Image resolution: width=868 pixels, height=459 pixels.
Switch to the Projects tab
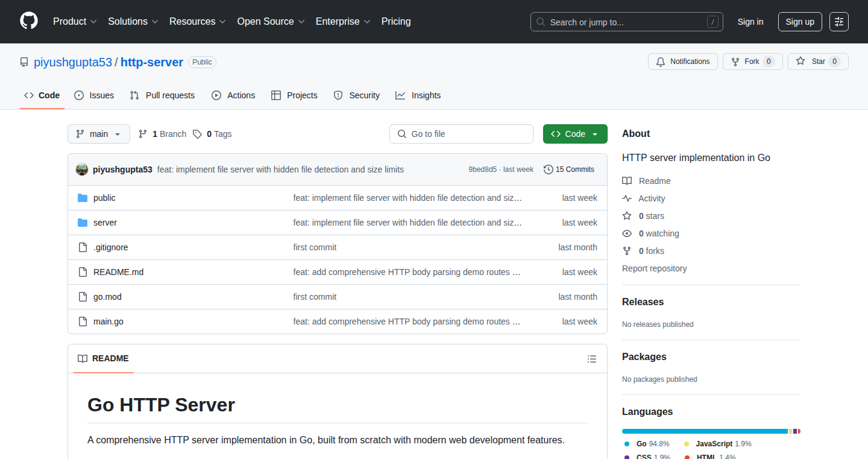click(294, 95)
